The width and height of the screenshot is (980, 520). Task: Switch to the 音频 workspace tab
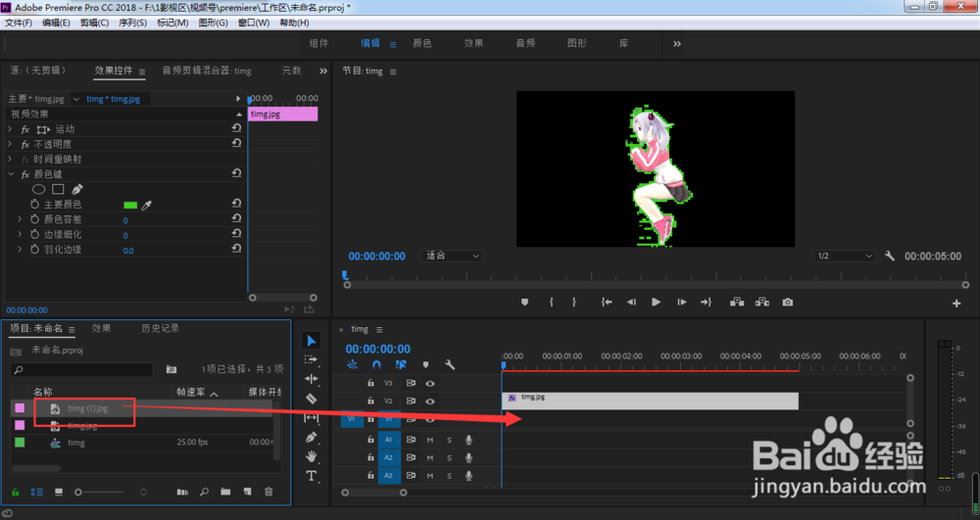525,43
